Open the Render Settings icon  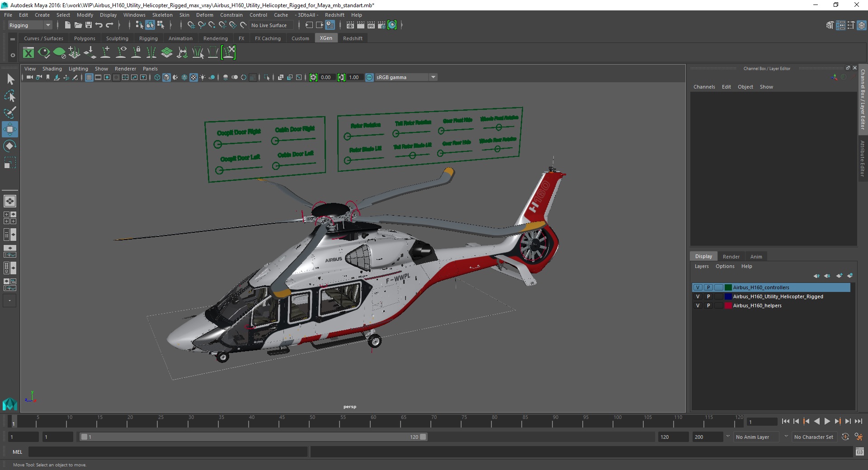382,25
